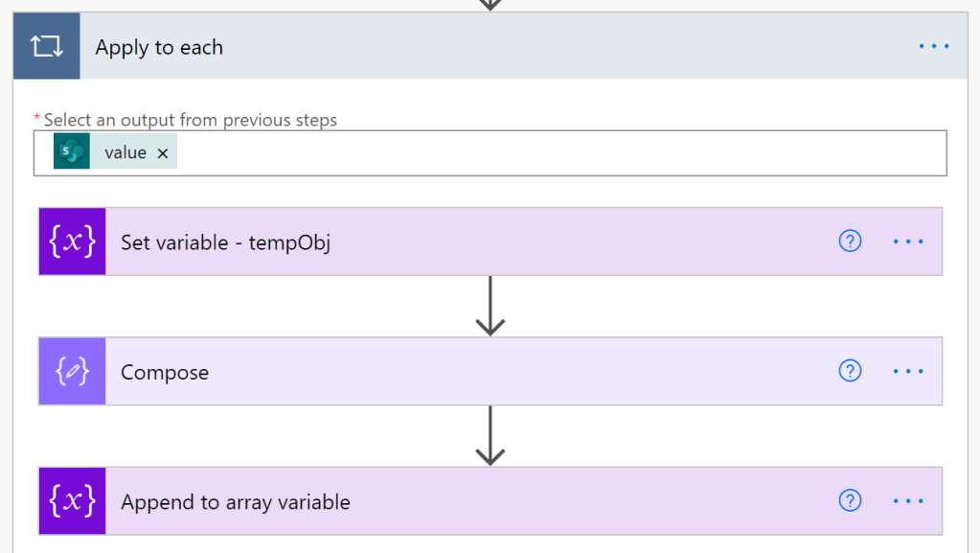The height and width of the screenshot is (553, 980).
Task: Remove the value token from the output field
Action: (x=163, y=153)
